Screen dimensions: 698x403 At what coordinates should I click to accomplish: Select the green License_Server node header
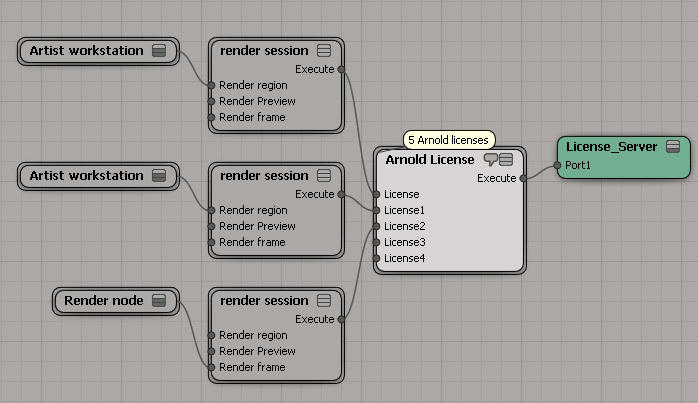coord(611,147)
